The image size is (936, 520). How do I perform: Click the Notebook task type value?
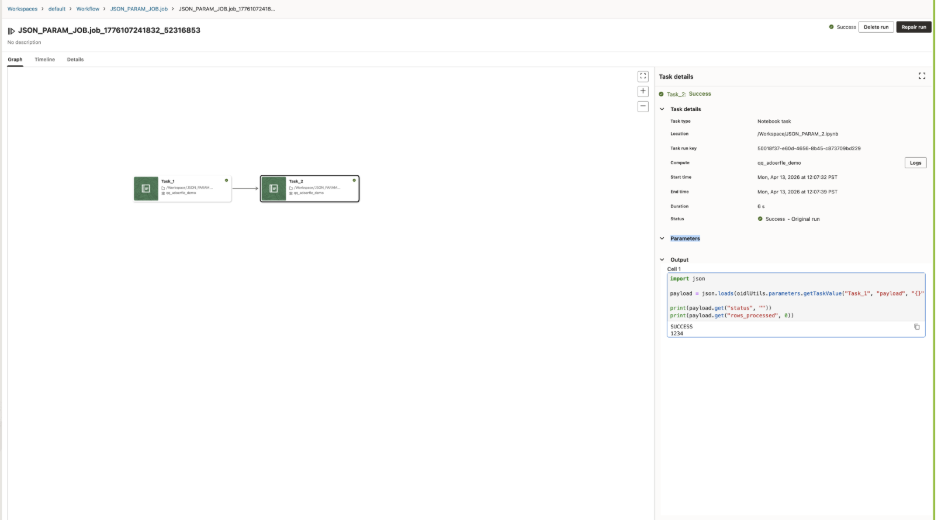pos(774,121)
